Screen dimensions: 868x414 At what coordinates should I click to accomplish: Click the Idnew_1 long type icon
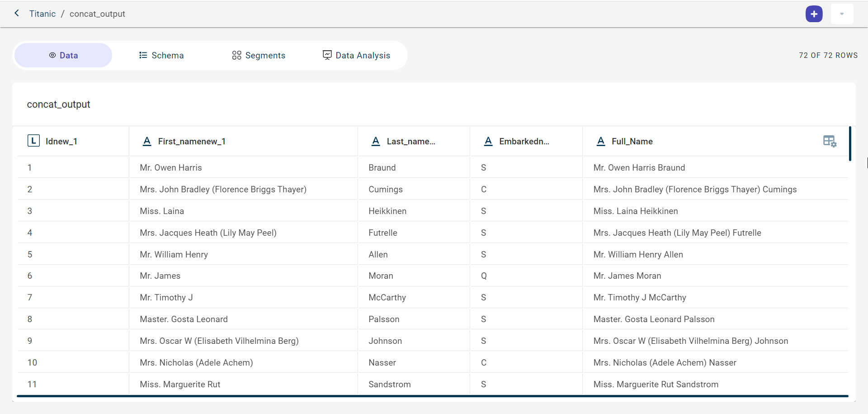(33, 141)
